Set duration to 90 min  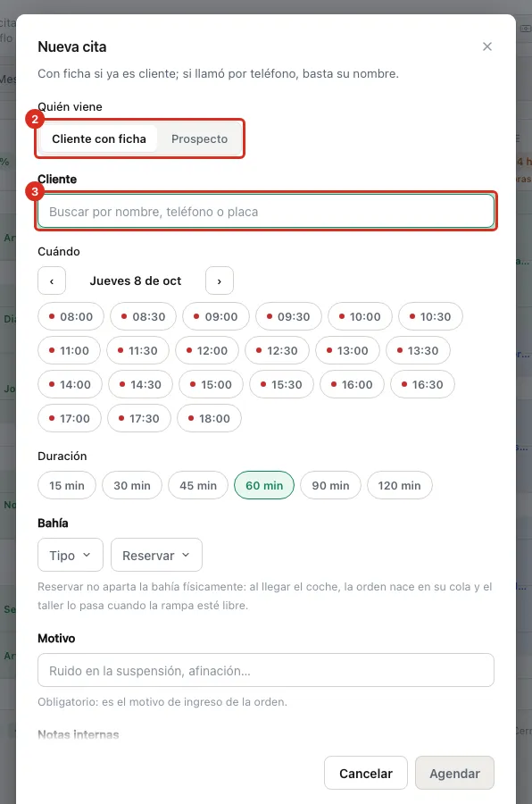point(330,485)
